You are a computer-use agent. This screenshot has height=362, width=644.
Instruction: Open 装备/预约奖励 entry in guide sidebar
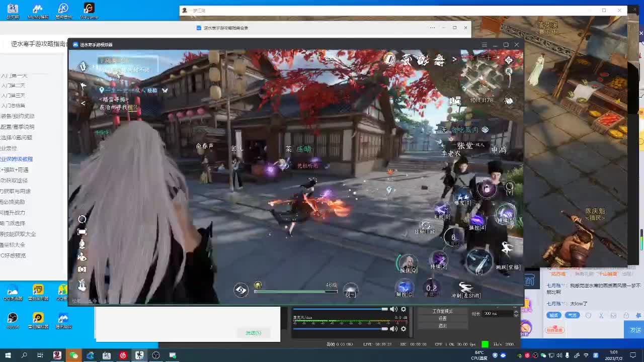[18, 116]
